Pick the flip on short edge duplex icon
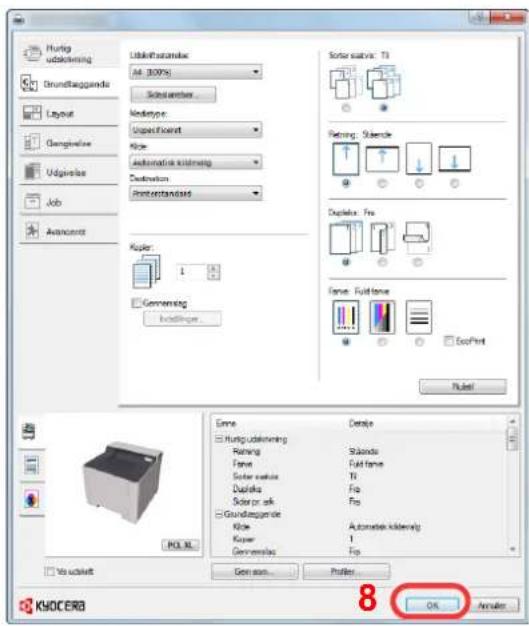Viewport: 529px width, 626px height. tap(418, 238)
